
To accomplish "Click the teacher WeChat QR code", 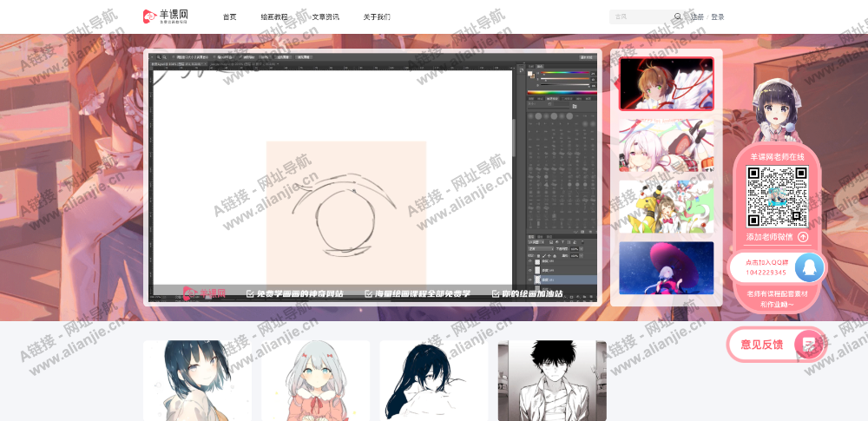I will click(x=777, y=196).
